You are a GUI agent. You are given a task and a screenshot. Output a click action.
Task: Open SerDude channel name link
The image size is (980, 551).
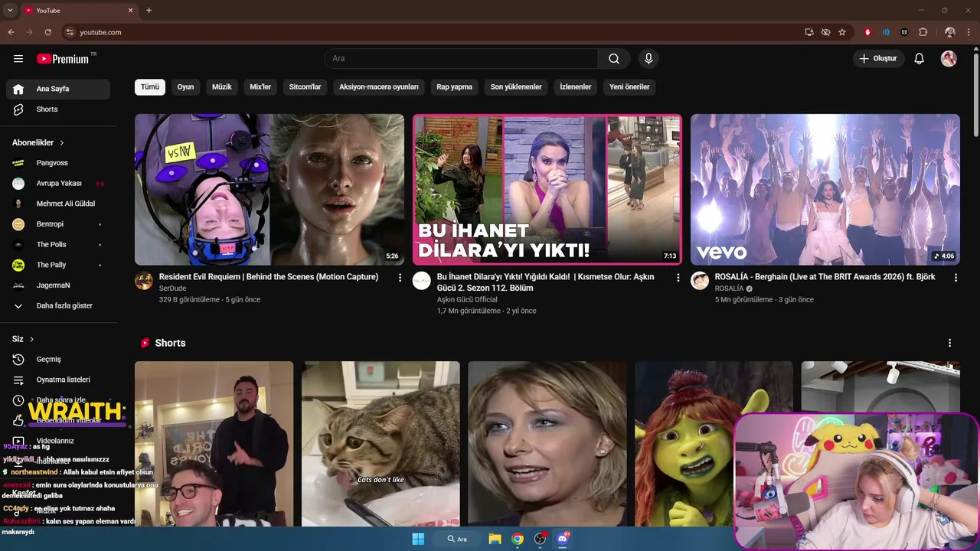[172, 289]
